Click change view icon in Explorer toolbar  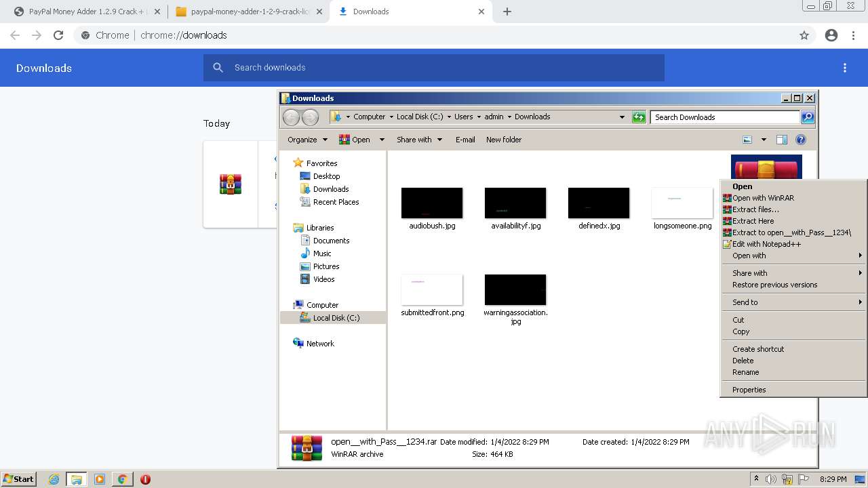(x=747, y=140)
